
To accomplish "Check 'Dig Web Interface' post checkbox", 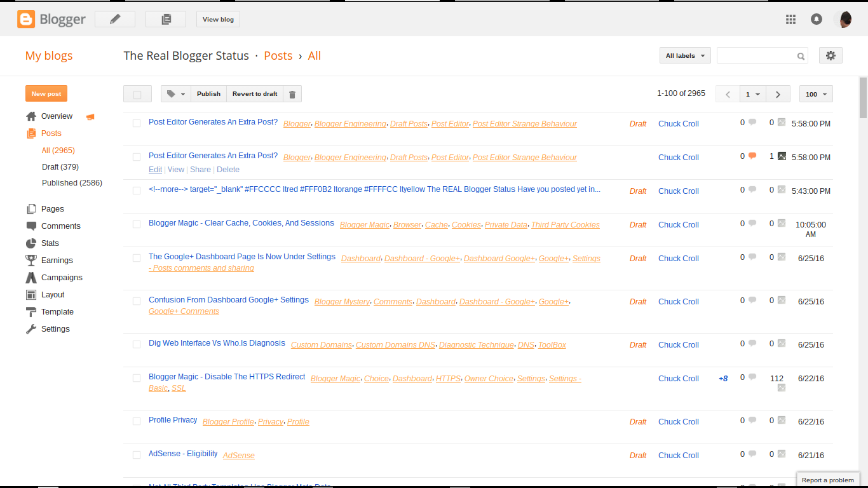I will [137, 344].
